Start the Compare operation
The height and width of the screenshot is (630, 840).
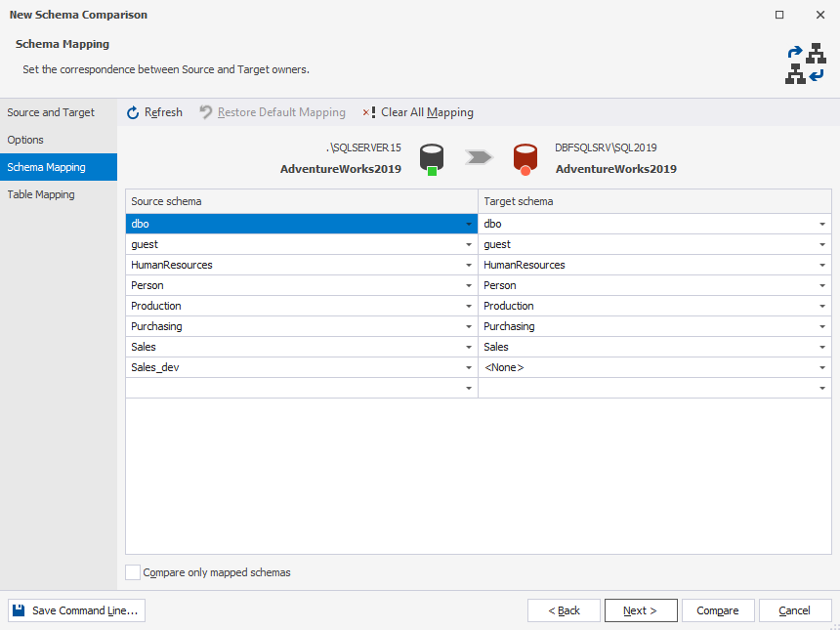point(718,609)
